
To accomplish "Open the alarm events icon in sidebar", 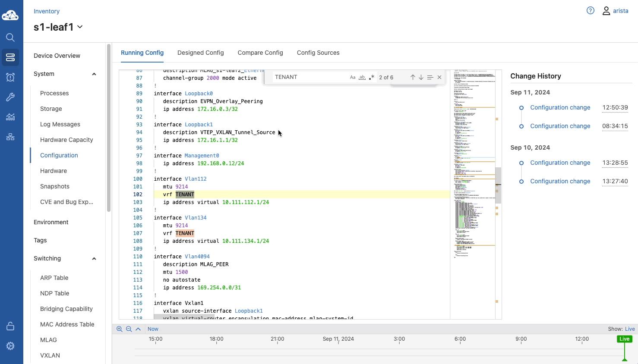I will pyautogui.click(x=10, y=77).
